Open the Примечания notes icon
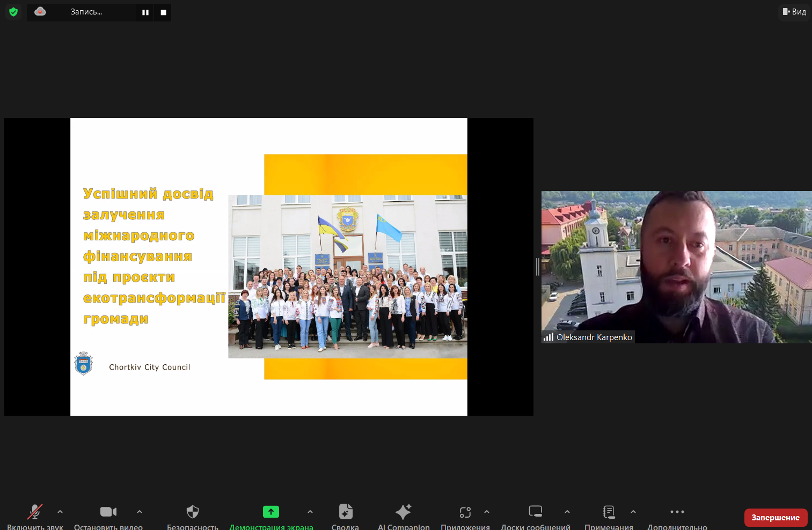This screenshot has height=530, width=812. coord(609,512)
